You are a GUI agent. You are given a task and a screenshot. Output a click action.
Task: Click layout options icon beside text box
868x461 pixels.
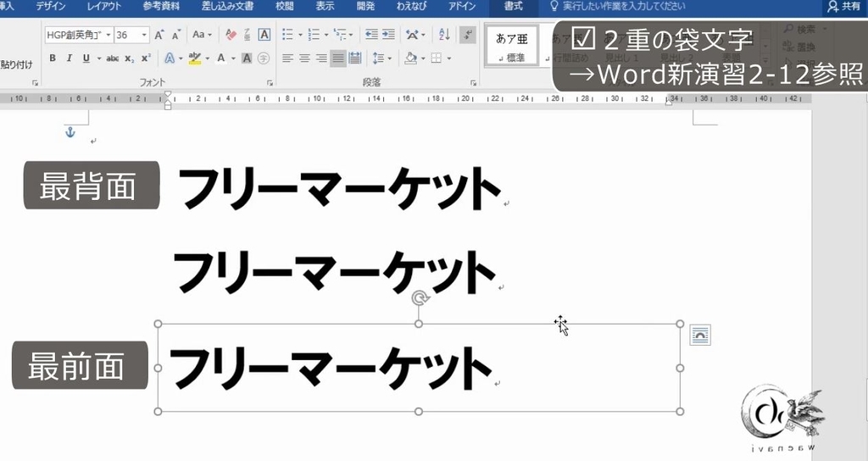(x=700, y=336)
